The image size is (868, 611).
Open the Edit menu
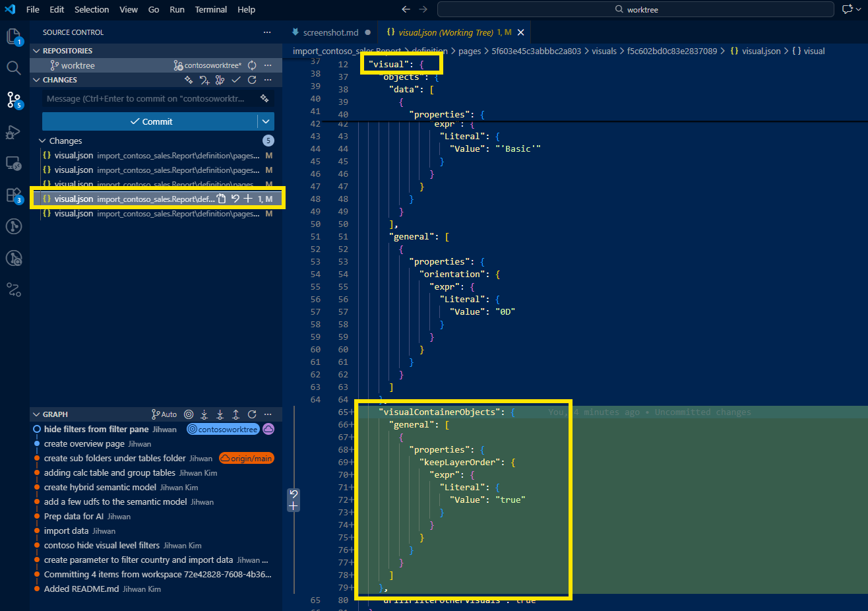[x=57, y=9]
